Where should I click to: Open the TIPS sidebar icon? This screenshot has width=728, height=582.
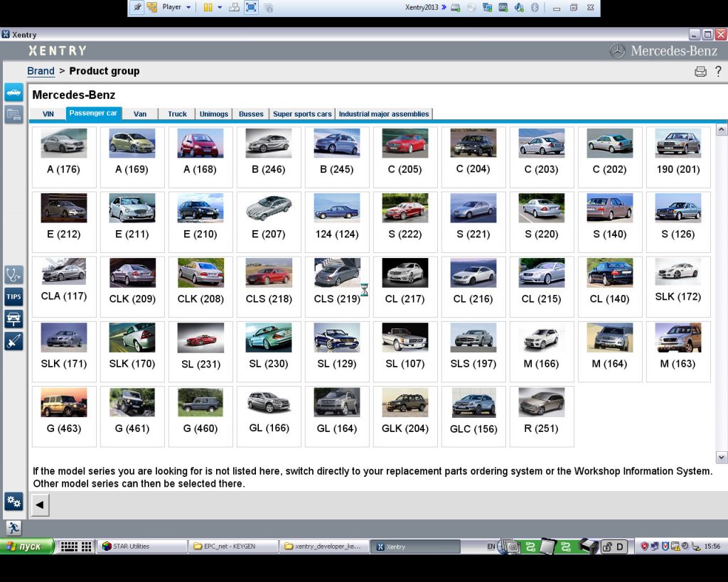coord(14,297)
